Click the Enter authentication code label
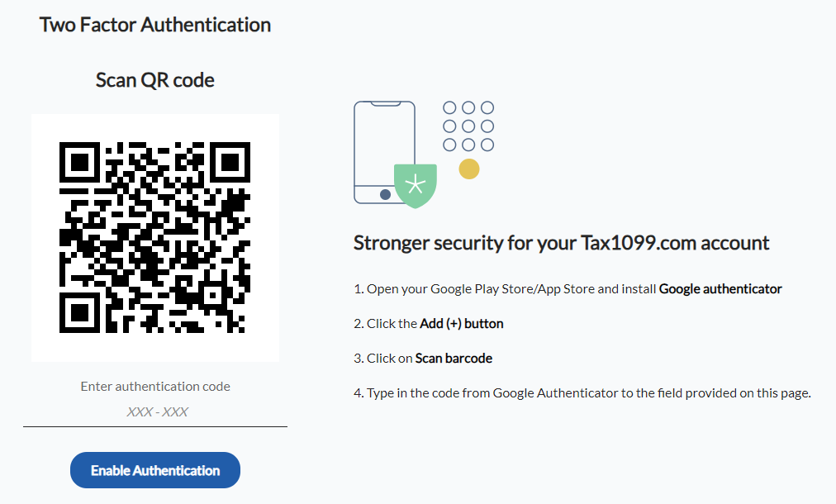The height and width of the screenshot is (504, 836). tap(155, 386)
